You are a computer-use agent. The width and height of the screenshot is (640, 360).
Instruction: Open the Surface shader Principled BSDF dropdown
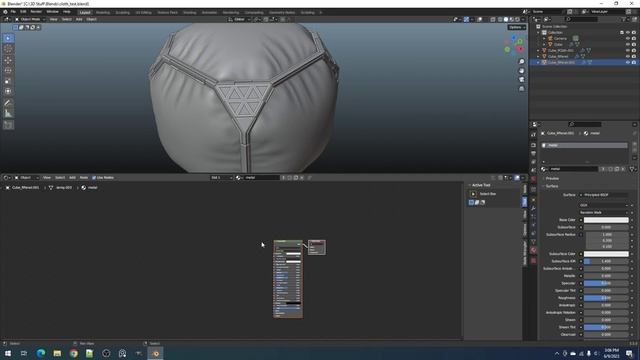(x=603, y=195)
